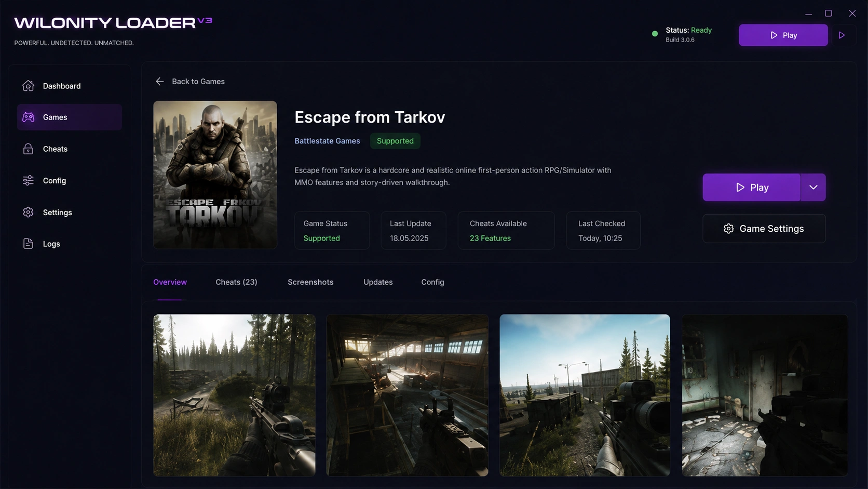Click the '23 Features' text
This screenshot has width=868, height=489.
point(490,238)
